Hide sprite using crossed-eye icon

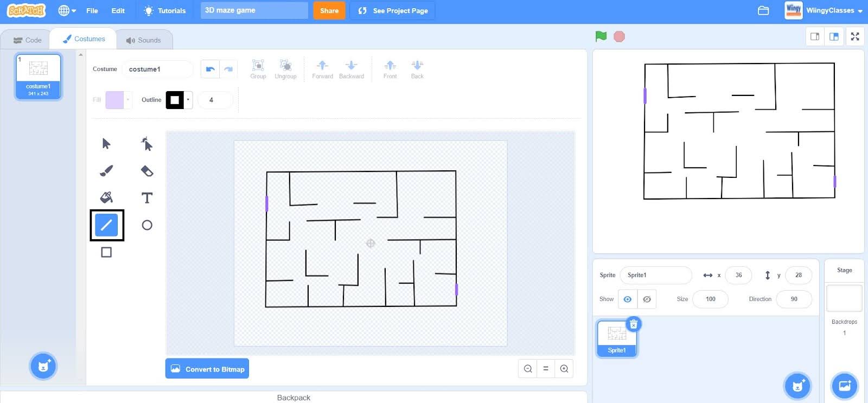647,299
